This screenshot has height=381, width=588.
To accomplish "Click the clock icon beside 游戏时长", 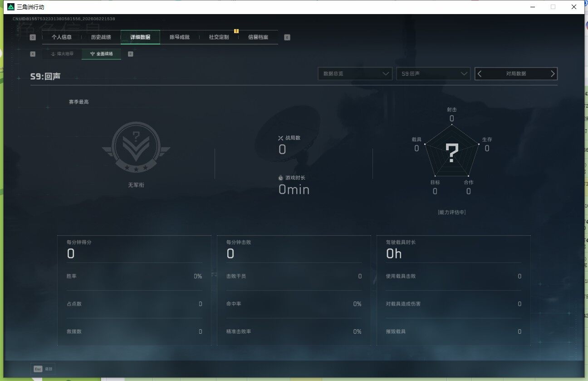I will click(280, 178).
